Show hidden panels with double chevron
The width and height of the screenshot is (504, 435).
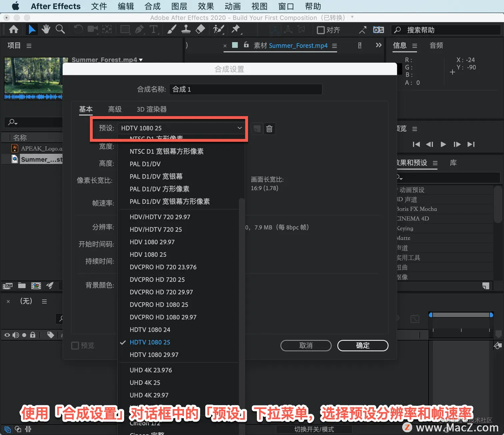point(379,45)
